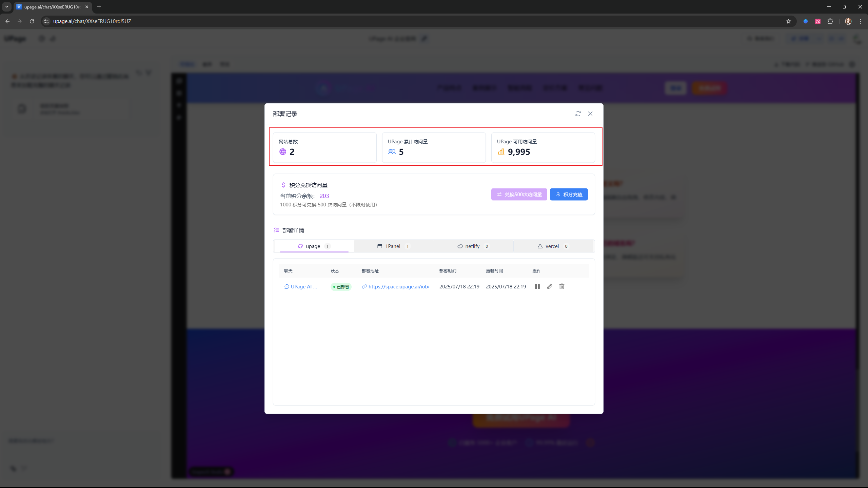Click the 操作 column header
Image resolution: width=868 pixels, height=488 pixels.
(537, 271)
